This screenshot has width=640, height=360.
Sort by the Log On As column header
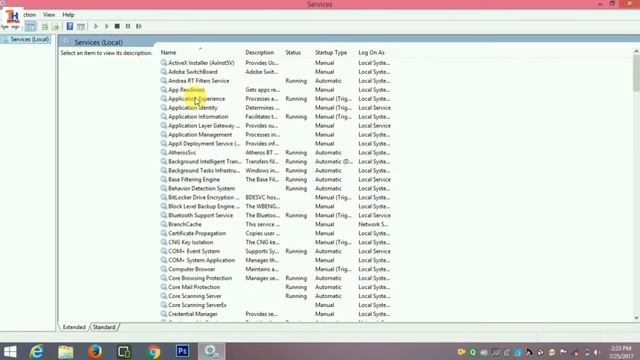[371, 53]
